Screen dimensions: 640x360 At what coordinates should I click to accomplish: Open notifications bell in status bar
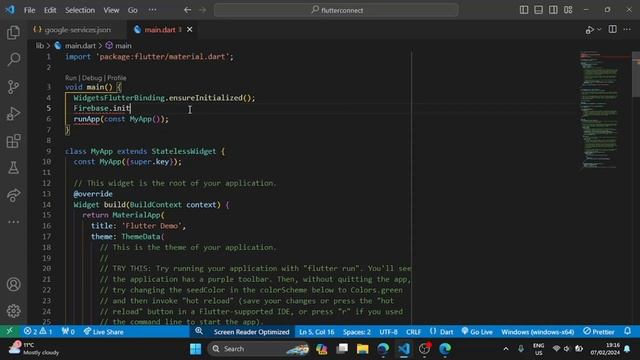[x=628, y=331]
